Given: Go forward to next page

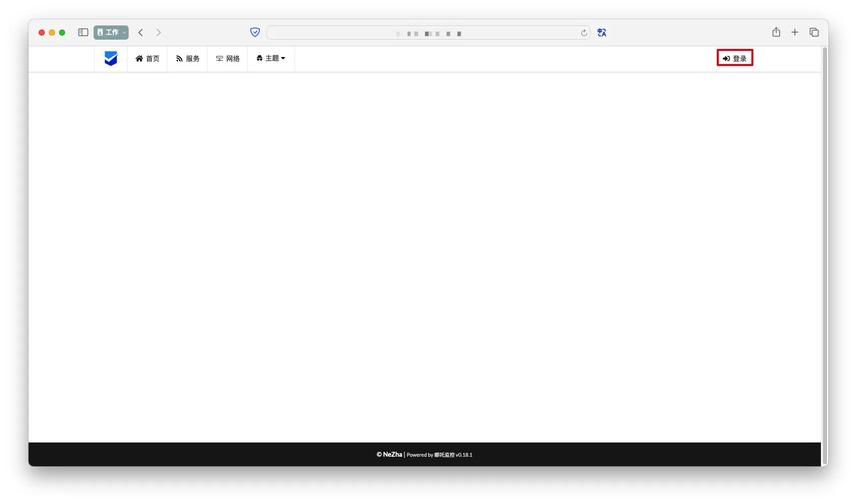Looking at the screenshot, I should pos(159,33).
